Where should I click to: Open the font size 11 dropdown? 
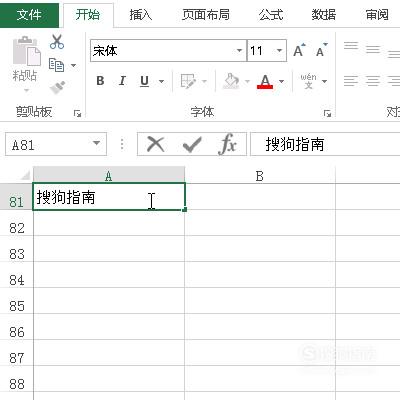279,51
